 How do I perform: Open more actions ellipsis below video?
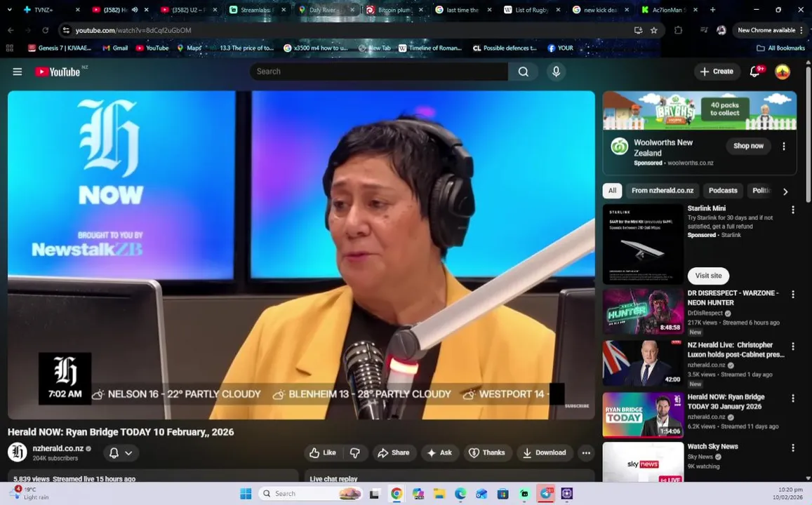point(586,452)
